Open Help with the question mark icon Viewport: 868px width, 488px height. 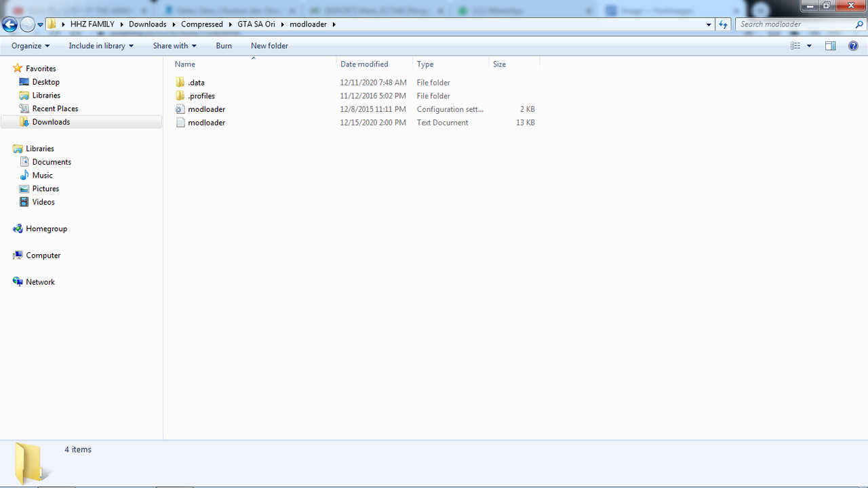point(854,45)
